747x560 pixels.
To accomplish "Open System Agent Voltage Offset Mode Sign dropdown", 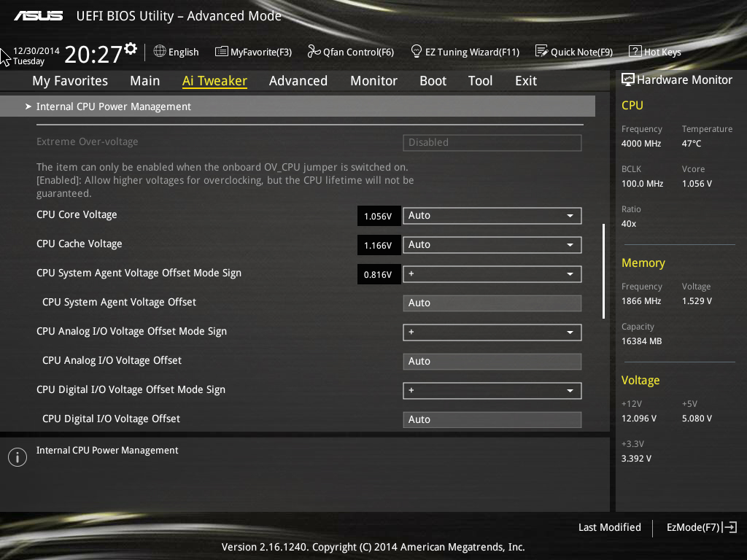I will click(x=492, y=274).
